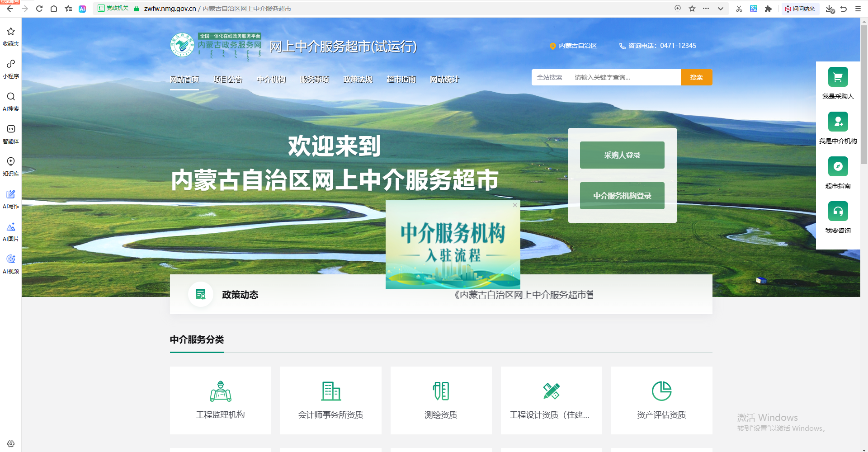
Task: Close the 中介服务机构入驻流程 popup
Action: [x=515, y=205]
